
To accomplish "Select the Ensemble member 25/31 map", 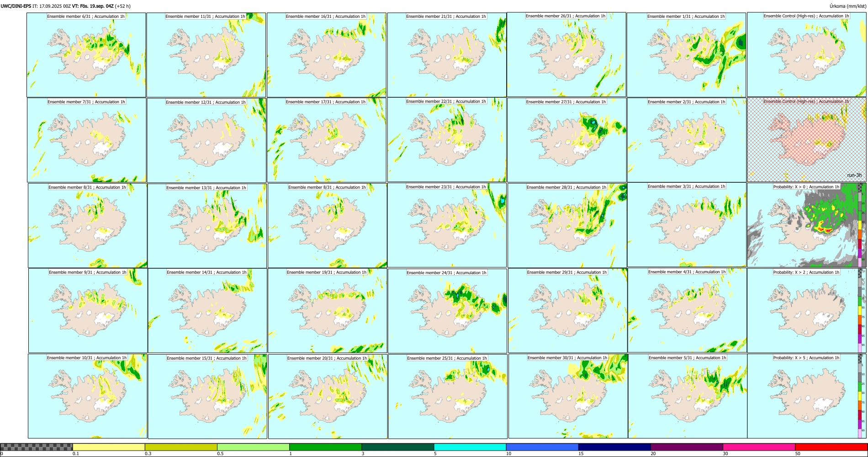I will (448, 397).
